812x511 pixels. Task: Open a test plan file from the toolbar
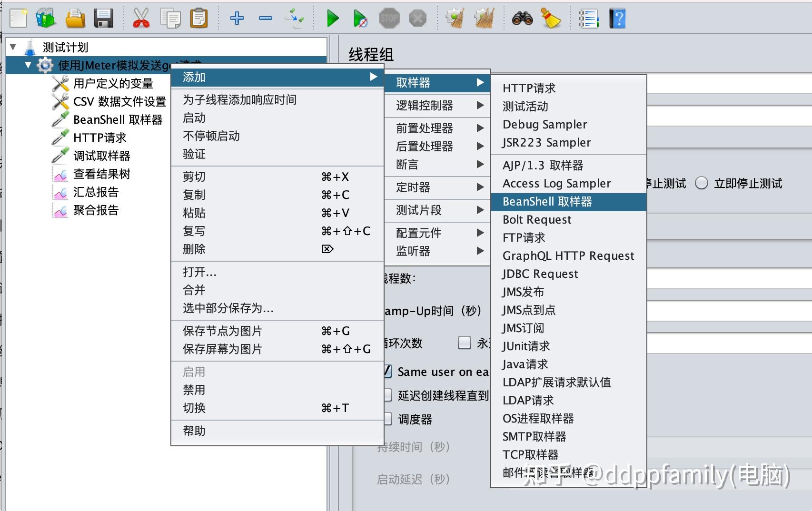tap(75, 18)
